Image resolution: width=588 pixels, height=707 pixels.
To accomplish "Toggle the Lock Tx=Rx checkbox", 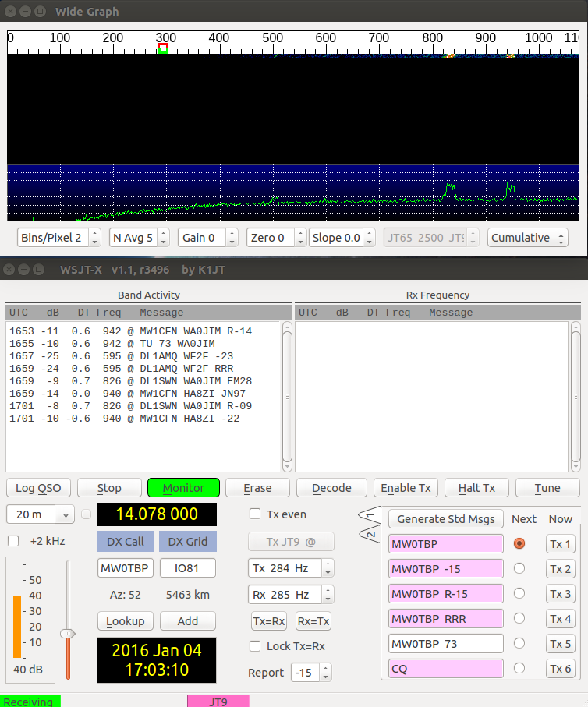I will pyautogui.click(x=255, y=646).
